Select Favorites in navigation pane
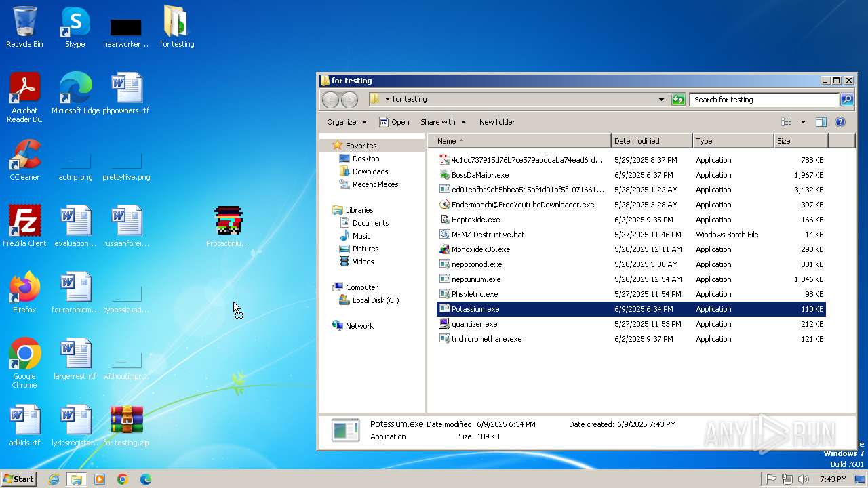Viewport: 868px width, 488px height. click(x=361, y=146)
